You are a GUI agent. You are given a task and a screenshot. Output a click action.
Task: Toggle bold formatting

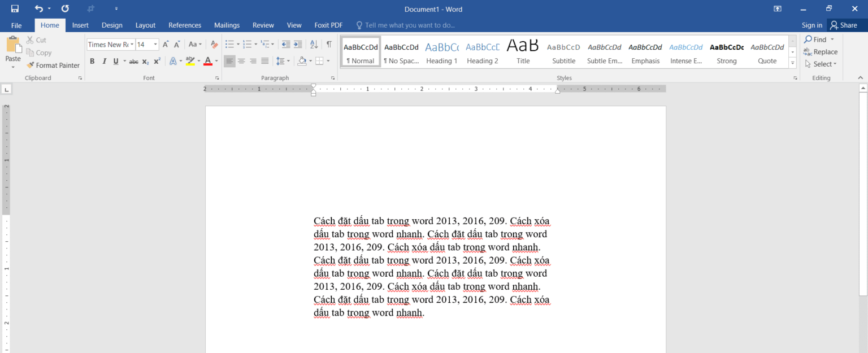coord(92,61)
